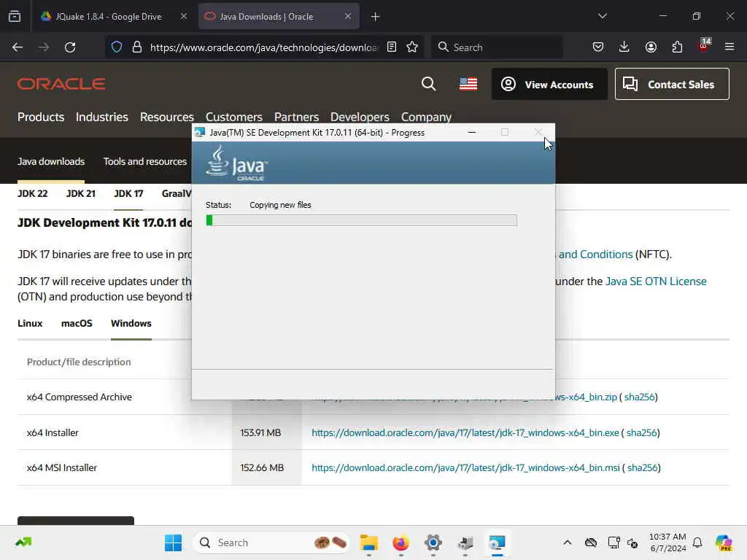747x560 pixels.
Task: Switch to the JDK 21 tab
Action: [80, 194]
